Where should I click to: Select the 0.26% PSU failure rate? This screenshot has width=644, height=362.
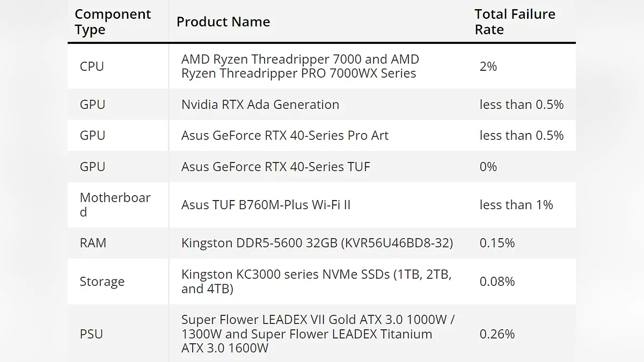(x=497, y=334)
